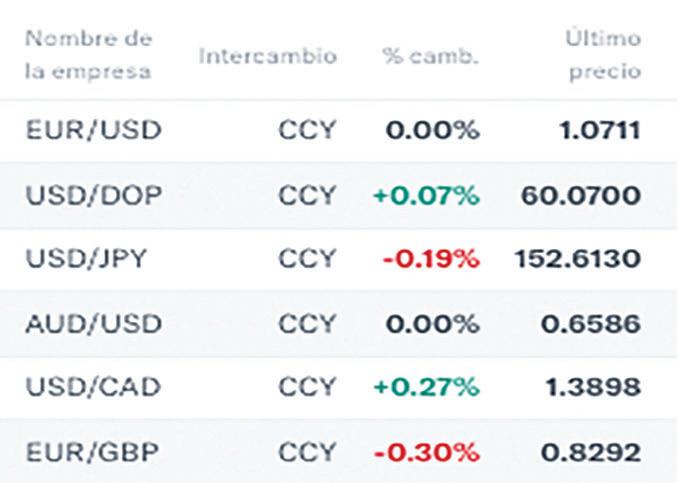The image size is (677, 483).
Task: Open the USD/CAD currency pair
Action: coord(93,387)
